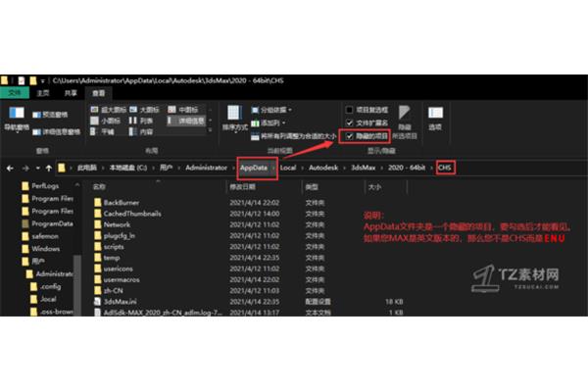Click the new folder icon in title bar
This screenshot has width=588, height=392.
click(33, 80)
